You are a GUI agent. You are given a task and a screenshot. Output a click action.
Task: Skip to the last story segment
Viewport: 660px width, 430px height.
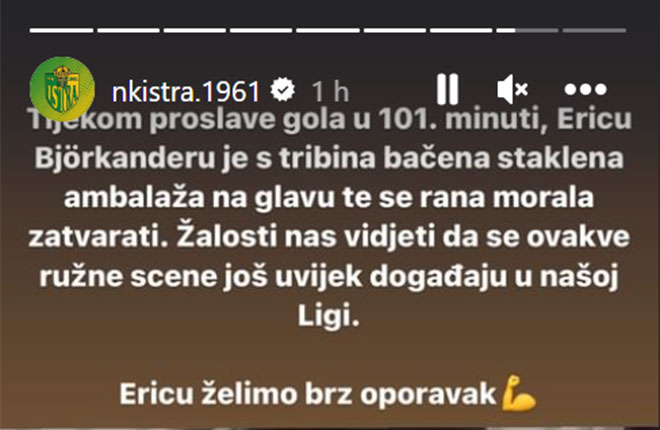tap(594, 30)
